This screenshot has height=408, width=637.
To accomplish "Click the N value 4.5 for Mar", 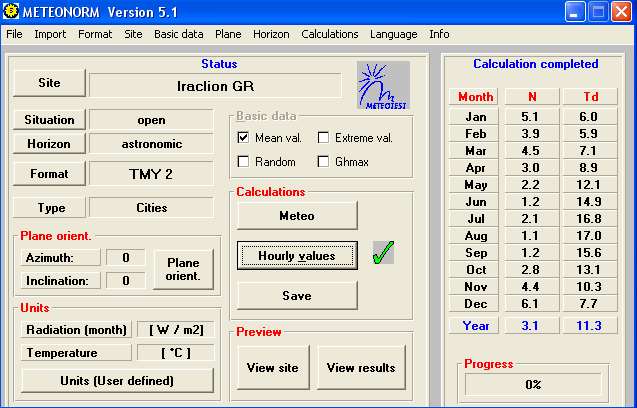I will (x=532, y=151).
